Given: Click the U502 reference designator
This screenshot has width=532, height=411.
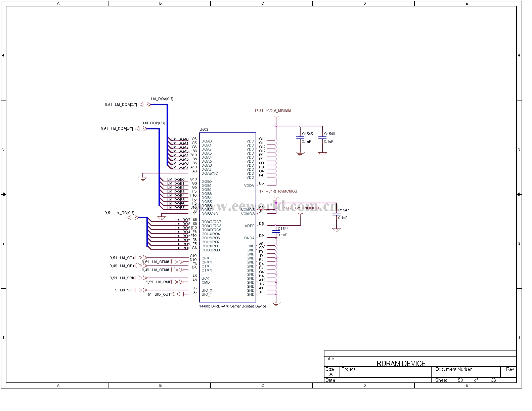Looking at the screenshot, I should [x=204, y=129].
